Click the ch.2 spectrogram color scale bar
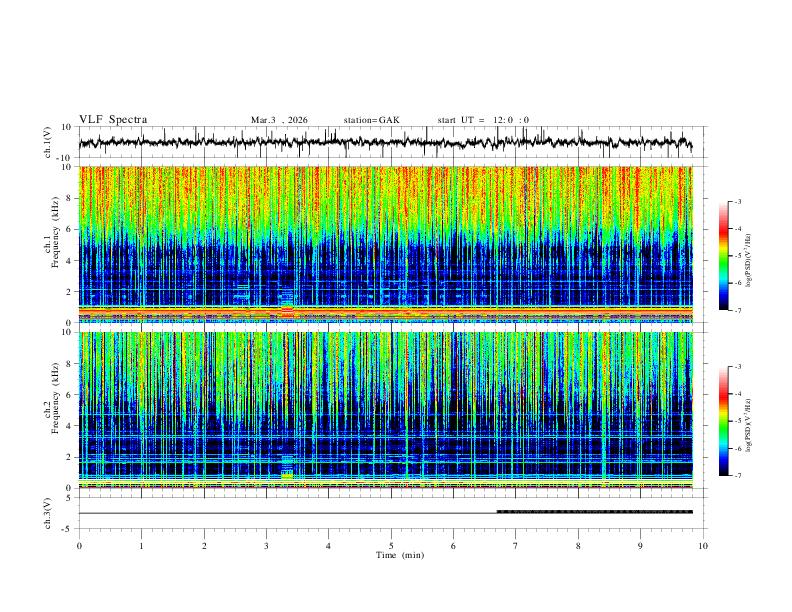The height and width of the screenshot is (612, 792). [x=723, y=421]
